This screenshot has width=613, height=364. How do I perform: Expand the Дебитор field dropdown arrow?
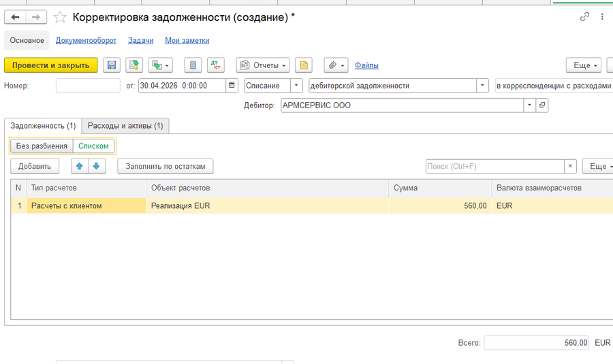click(530, 105)
